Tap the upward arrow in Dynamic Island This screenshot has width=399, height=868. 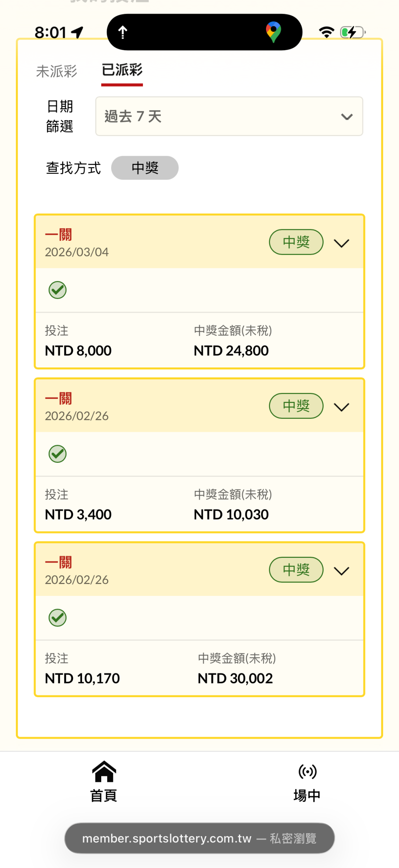click(123, 33)
